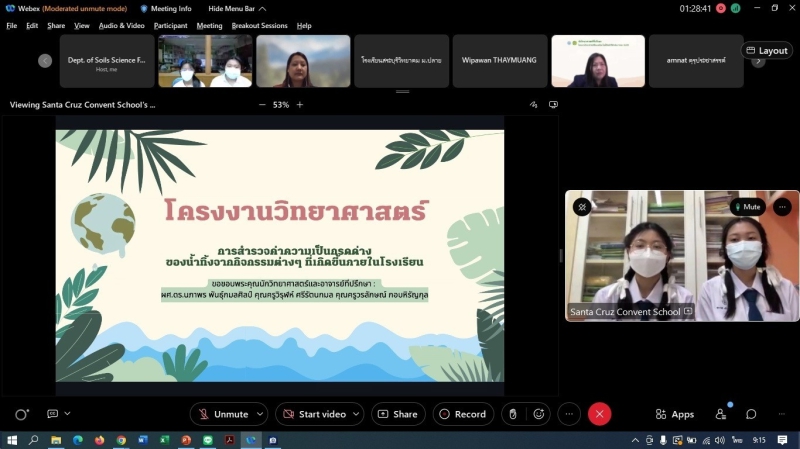This screenshot has width=800, height=449.
Task: Open the Apps panel
Action: point(674,414)
